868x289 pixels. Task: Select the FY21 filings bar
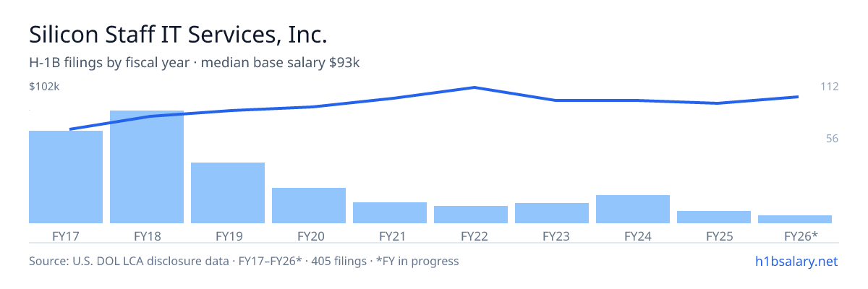pyautogui.click(x=390, y=212)
